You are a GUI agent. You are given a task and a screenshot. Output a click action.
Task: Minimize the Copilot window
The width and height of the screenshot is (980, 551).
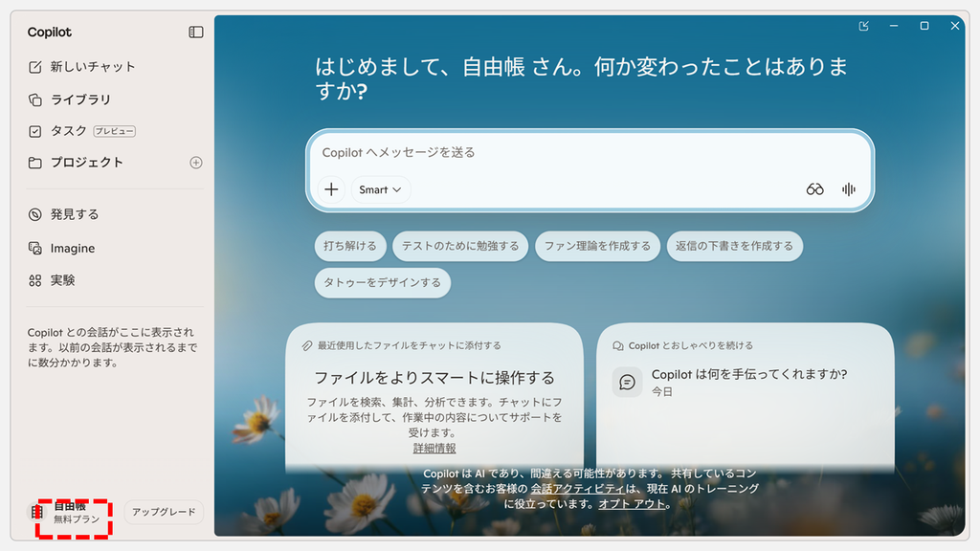[x=894, y=26]
